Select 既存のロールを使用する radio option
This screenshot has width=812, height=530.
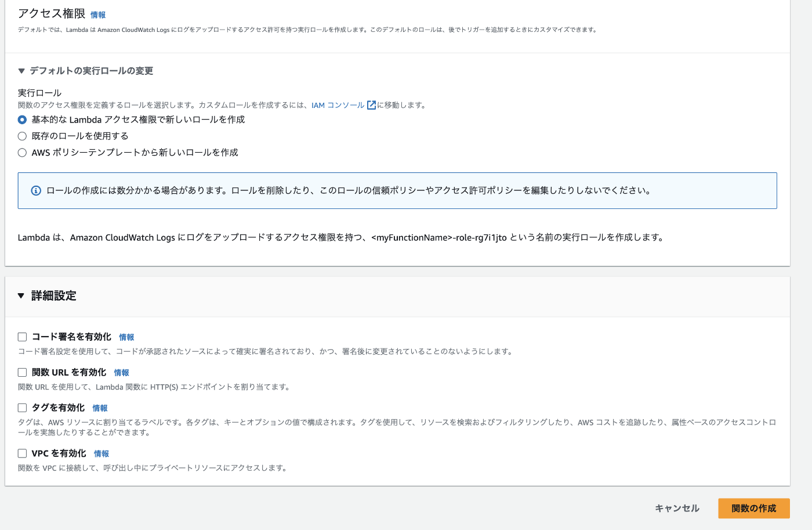22,136
